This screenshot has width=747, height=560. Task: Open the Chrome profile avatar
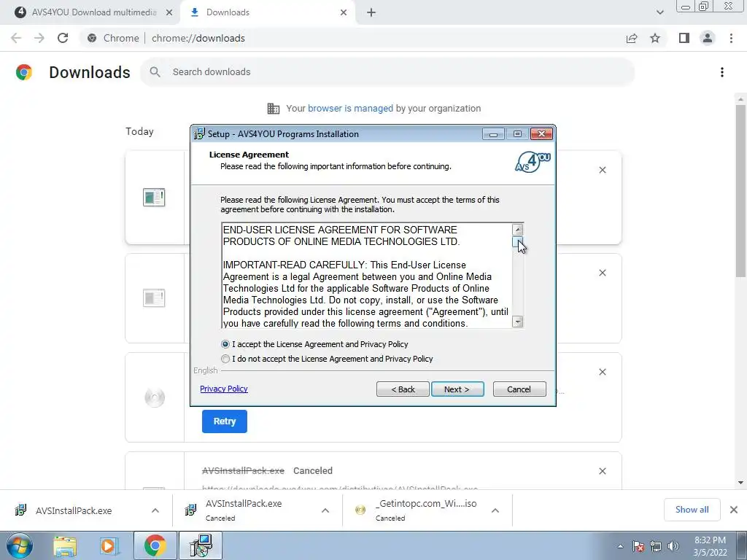708,38
